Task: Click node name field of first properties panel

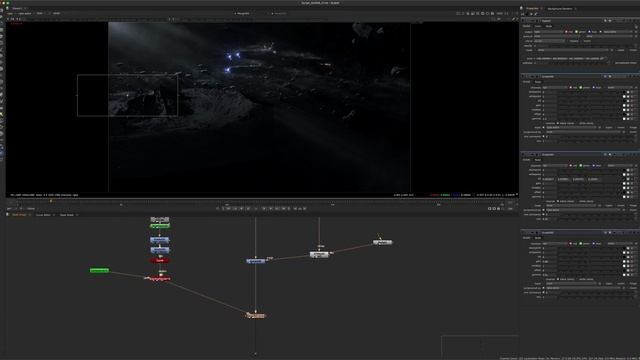Action: pyautogui.click(x=571, y=21)
